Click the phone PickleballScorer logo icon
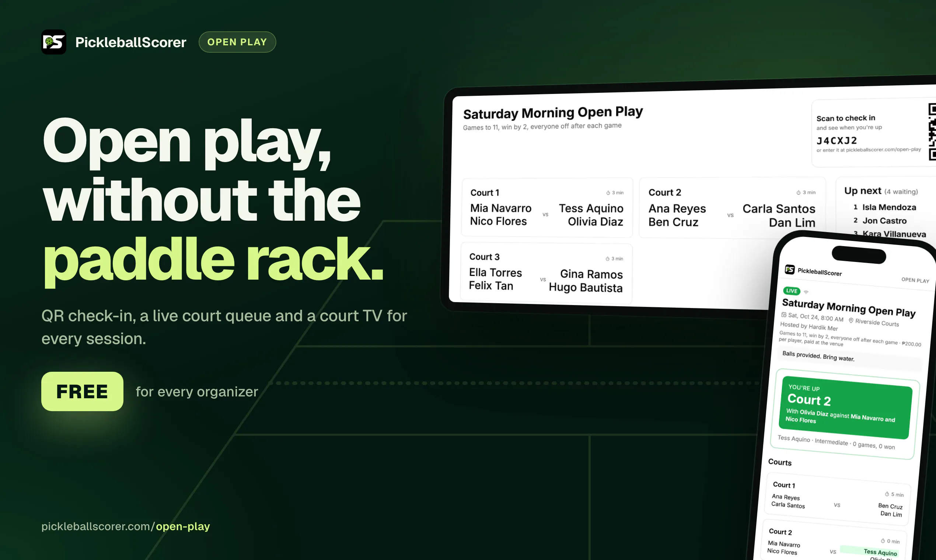The height and width of the screenshot is (560, 936). tap(790, 269)
